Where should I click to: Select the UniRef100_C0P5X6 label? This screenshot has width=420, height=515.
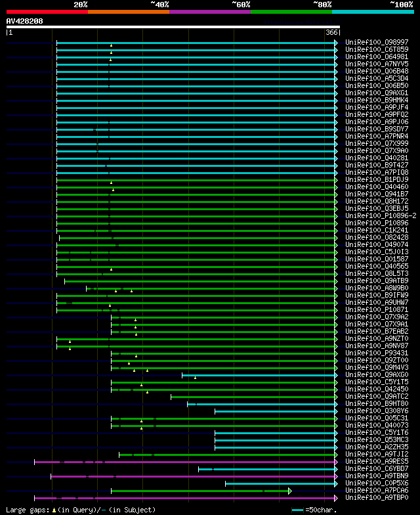click(x=377, y=483)
